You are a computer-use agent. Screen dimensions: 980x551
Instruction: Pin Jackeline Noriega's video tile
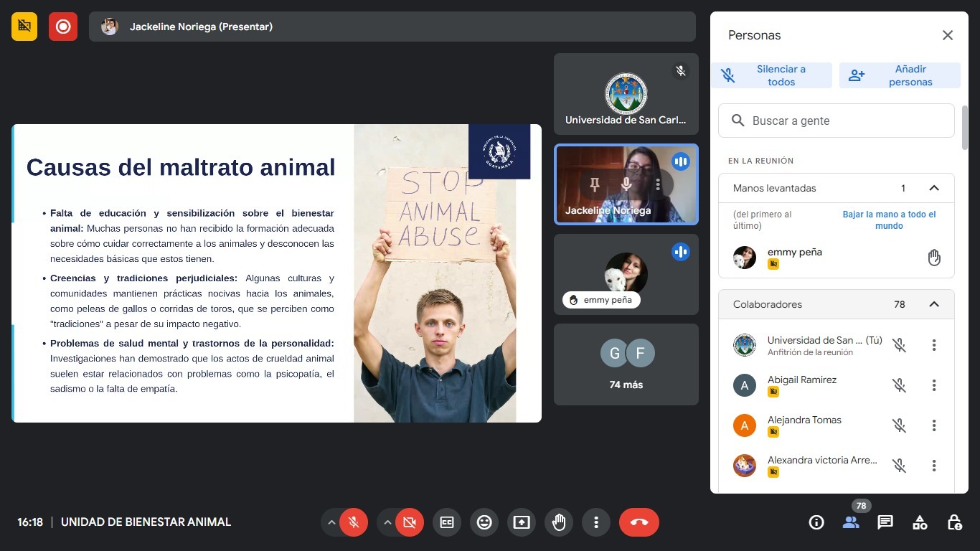[x=594, y=185]
